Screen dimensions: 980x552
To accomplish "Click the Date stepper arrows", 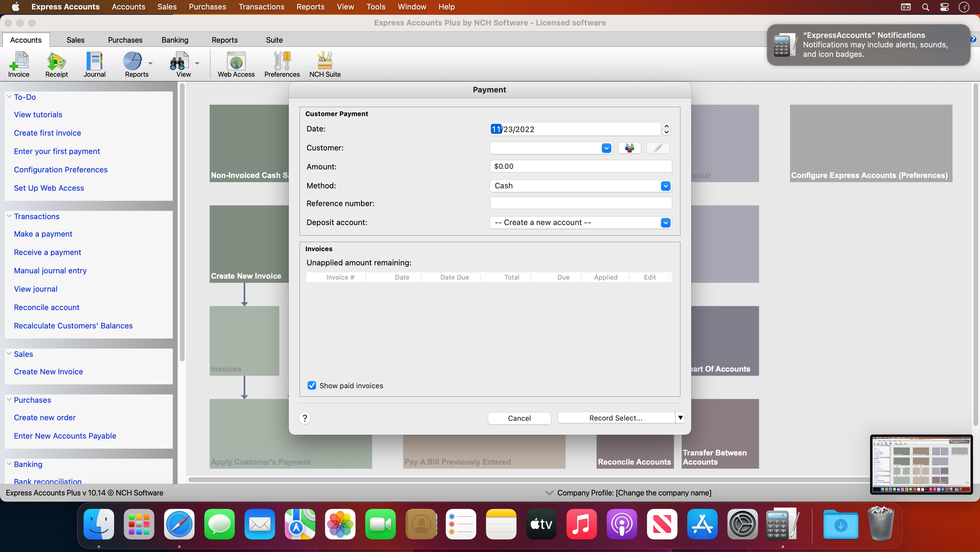I will (666, 129).
